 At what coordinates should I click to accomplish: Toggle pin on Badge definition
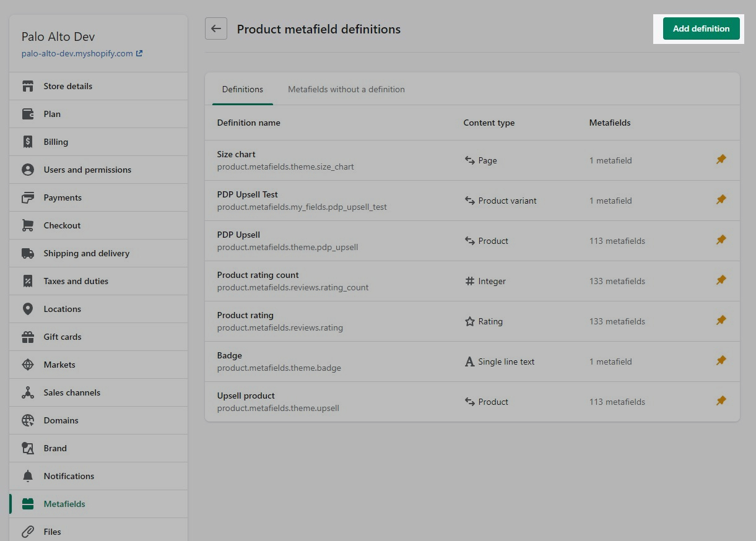click(x=721, y=361)
